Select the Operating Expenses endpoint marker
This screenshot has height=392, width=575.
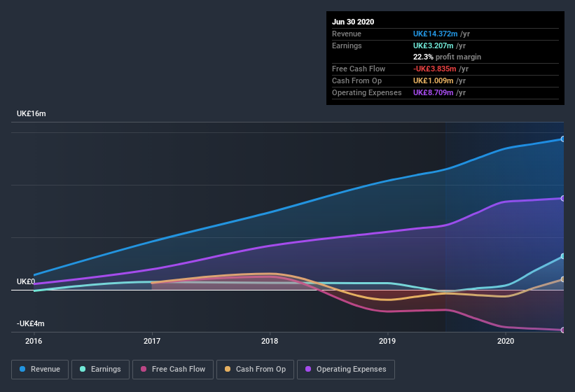click(x=562, y=199)
